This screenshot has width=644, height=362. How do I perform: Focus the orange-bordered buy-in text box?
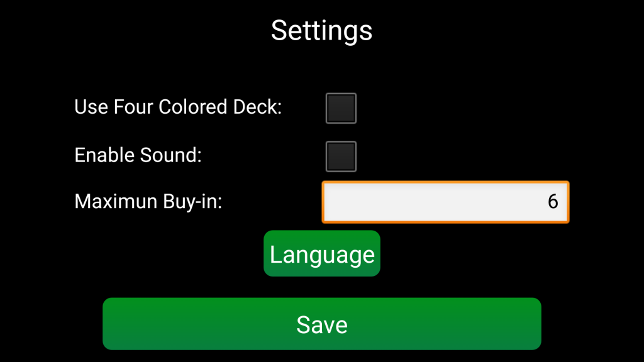tap(445, 202)
